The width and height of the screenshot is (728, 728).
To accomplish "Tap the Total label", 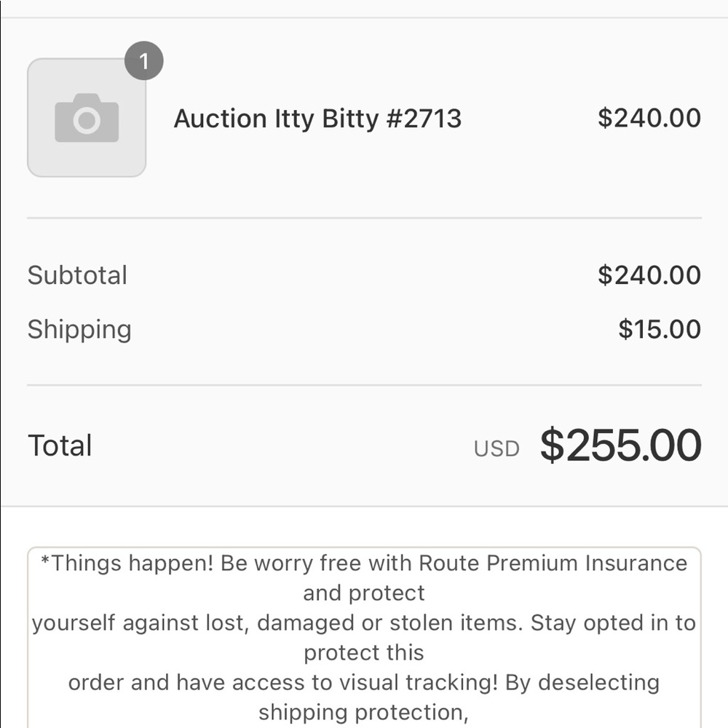I will [60, 446].
